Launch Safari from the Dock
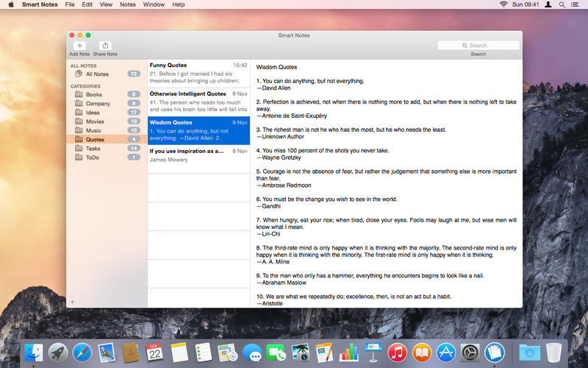This screenshot has width=588, height=368. coord(82,353)
